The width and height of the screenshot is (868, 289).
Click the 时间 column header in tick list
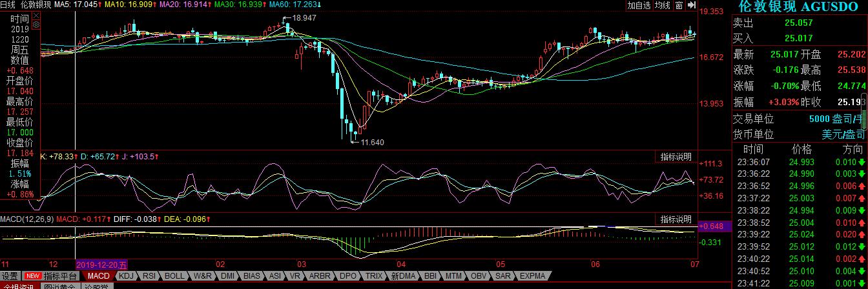[752, 149]
